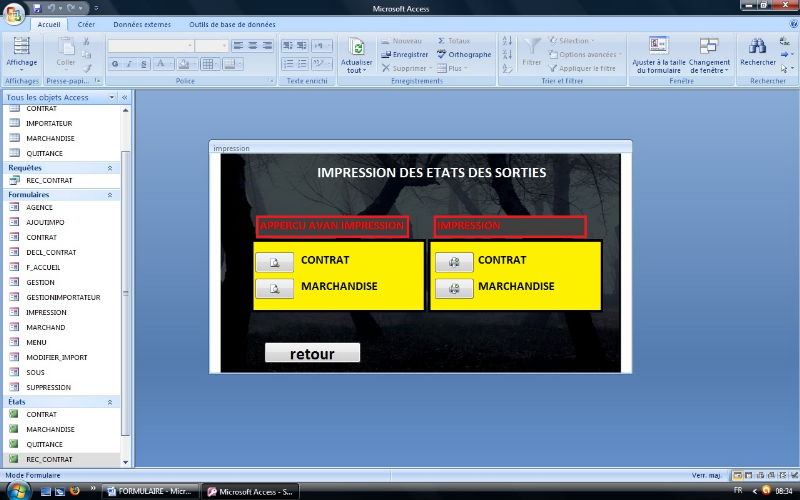800x500 pixels.
Task: Click the Actualiser tout refresh icon
Action: pyautogui.click(x=357, y=47)
